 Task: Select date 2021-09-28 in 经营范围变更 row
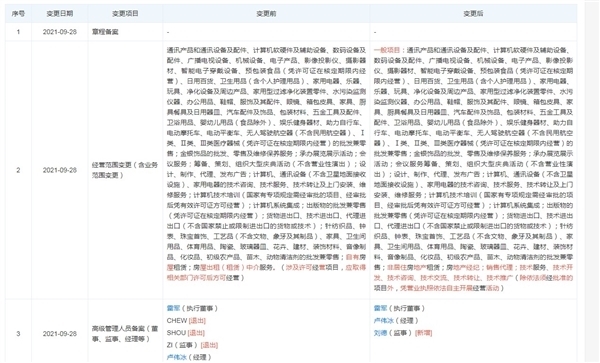click(59, 170)
